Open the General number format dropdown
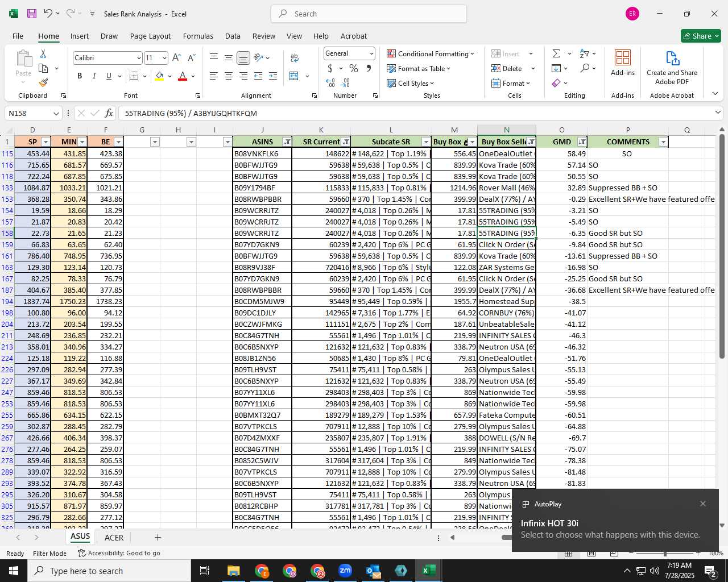The height and width of the screenshot is (582, 728). tap(371, 53)
